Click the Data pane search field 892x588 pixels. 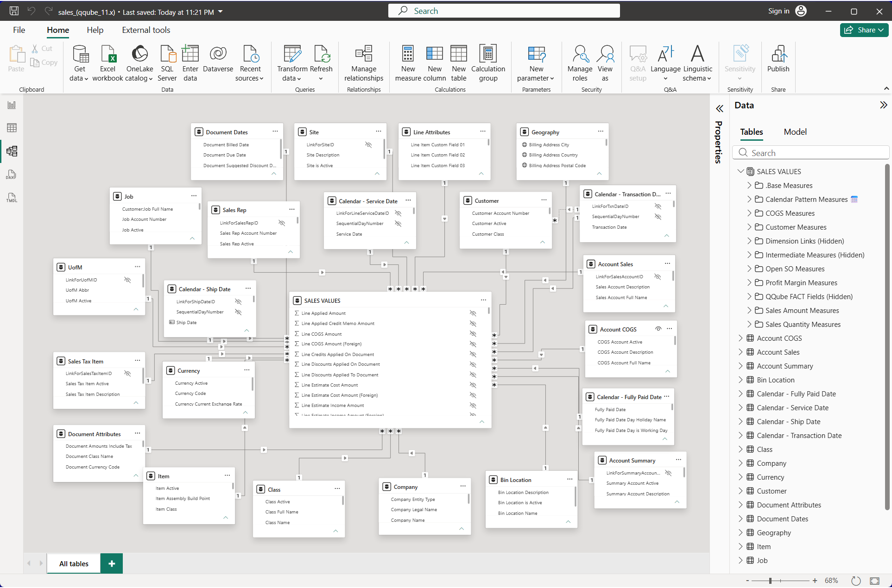(x=811, y=153)
